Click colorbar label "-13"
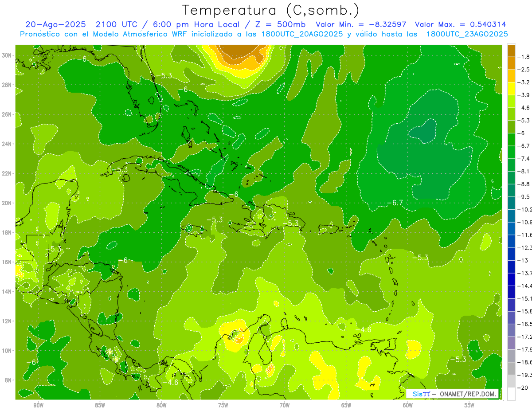 (523, 261)
